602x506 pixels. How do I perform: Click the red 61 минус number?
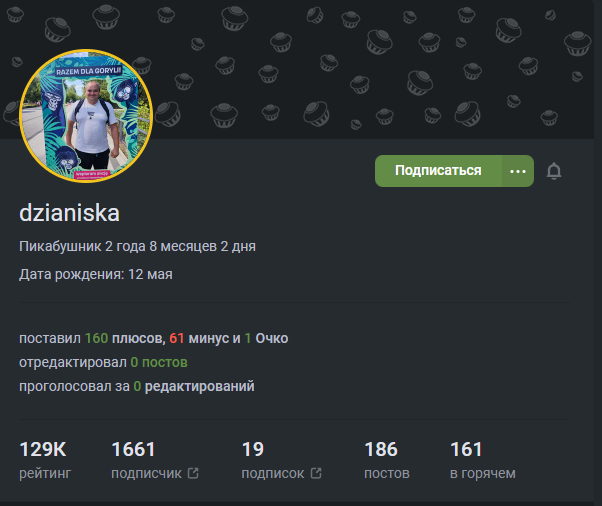(x=177, y=338)
